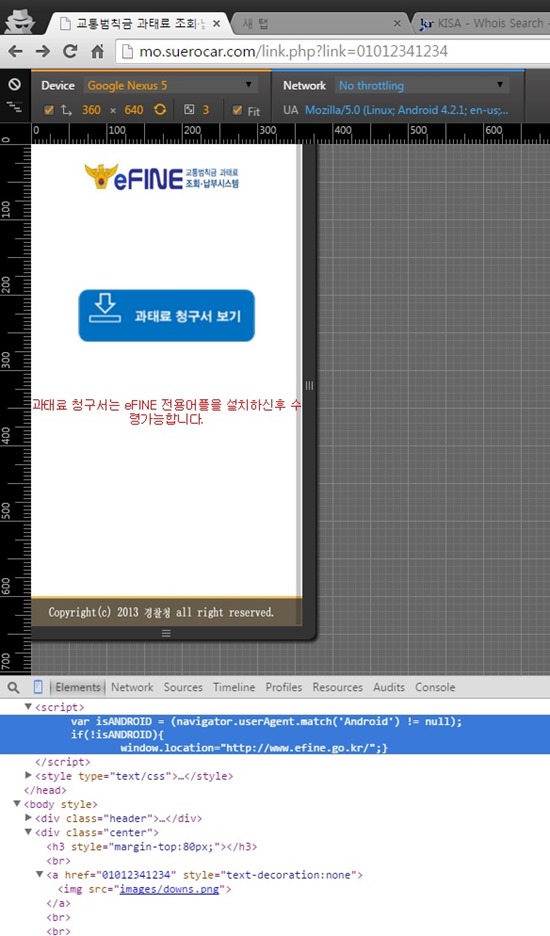Switch to the KISA Whois Search tab

point(483,24)
